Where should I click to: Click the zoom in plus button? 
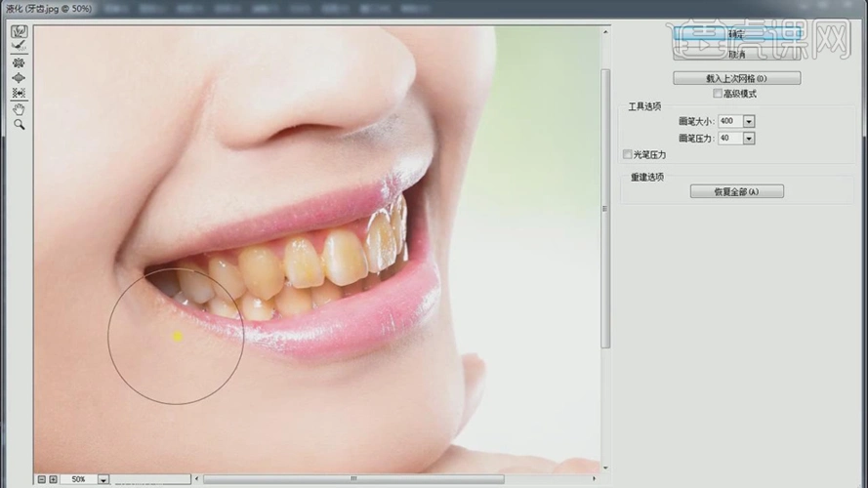click(x=53, y=479)
